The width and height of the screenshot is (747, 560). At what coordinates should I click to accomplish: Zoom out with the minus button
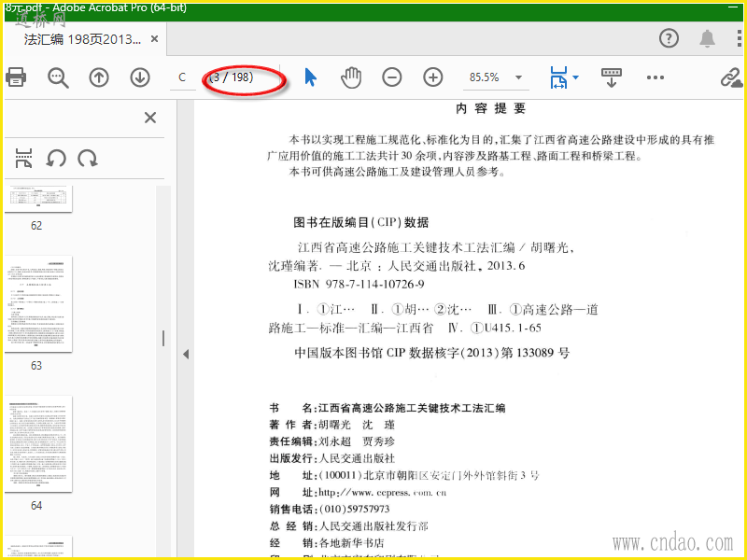392,77
